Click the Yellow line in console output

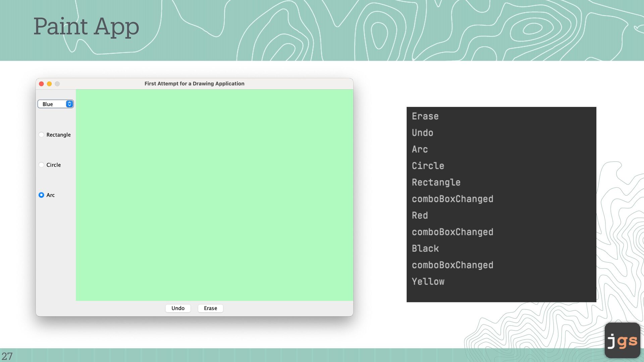pyautogui.click(x=428, y=282)
